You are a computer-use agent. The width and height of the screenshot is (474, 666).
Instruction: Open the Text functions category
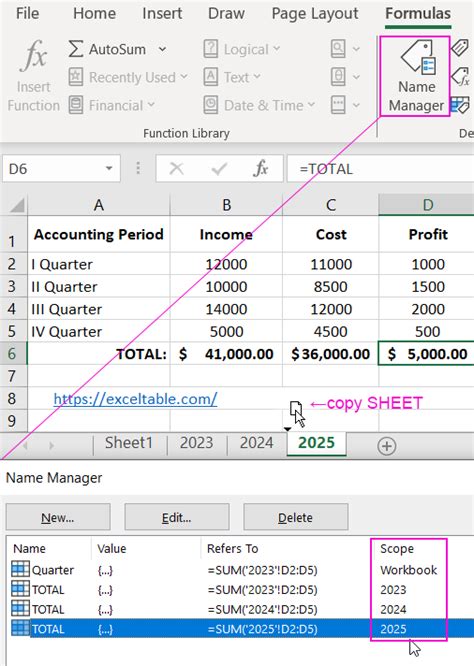pyautogui.click(x=232, y=77)
